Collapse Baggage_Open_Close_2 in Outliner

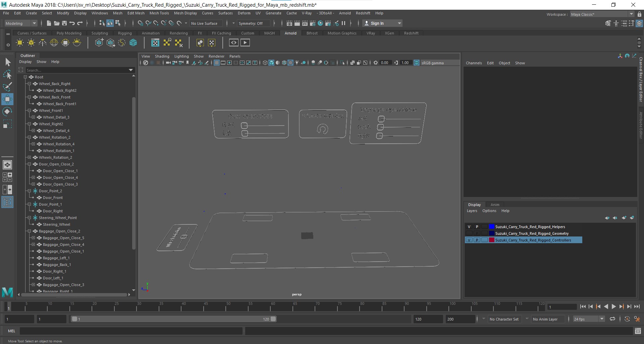pyautogui.click(x=29, y=231)
